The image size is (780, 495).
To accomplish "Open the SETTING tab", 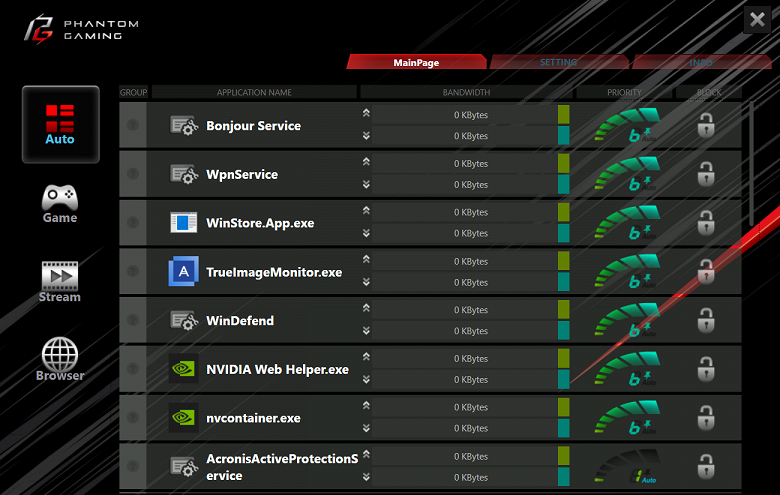I will 559,62.
